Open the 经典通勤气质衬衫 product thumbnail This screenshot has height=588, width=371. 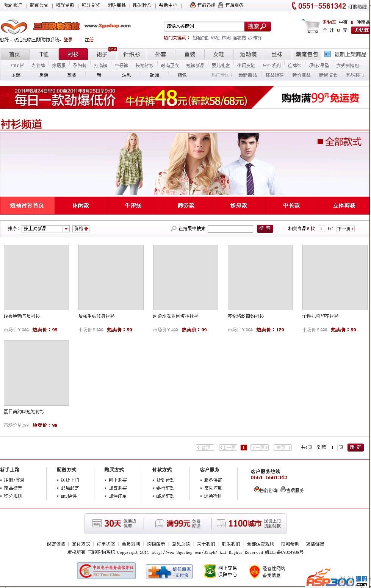36,278
